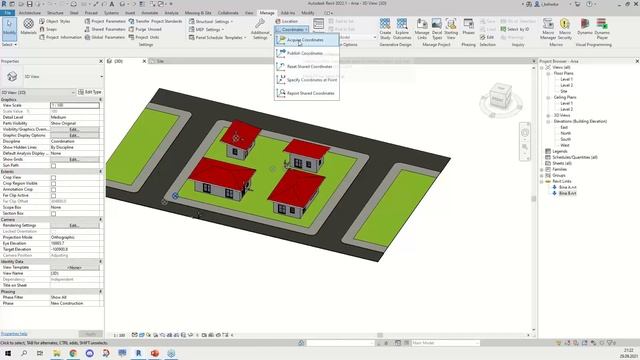Click Create Study in Generative Design
The image size is (640, 360).
tap(385, 29)
